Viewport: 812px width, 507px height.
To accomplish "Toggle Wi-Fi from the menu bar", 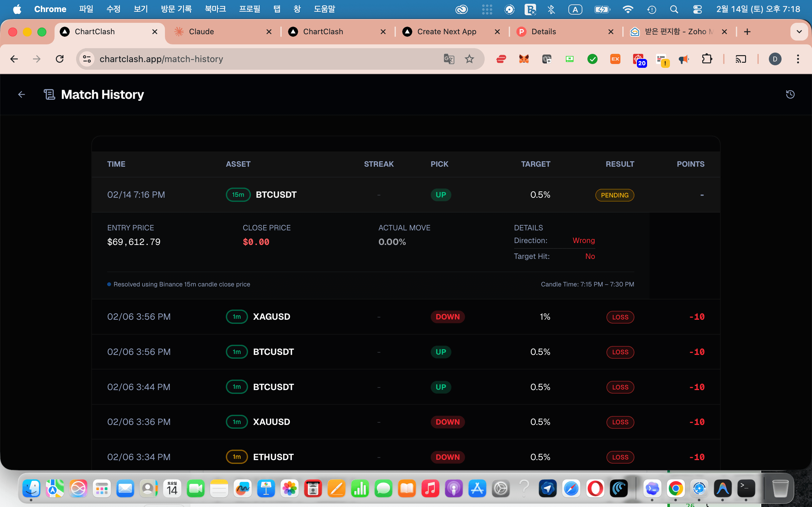I will (628, 9).
